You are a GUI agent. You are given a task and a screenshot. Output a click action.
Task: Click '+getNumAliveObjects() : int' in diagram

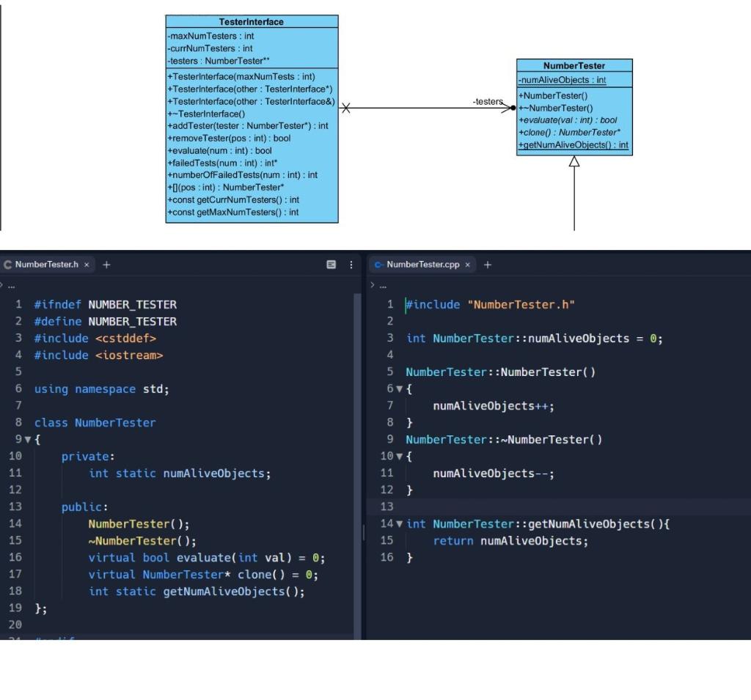[x=574, y=145]
